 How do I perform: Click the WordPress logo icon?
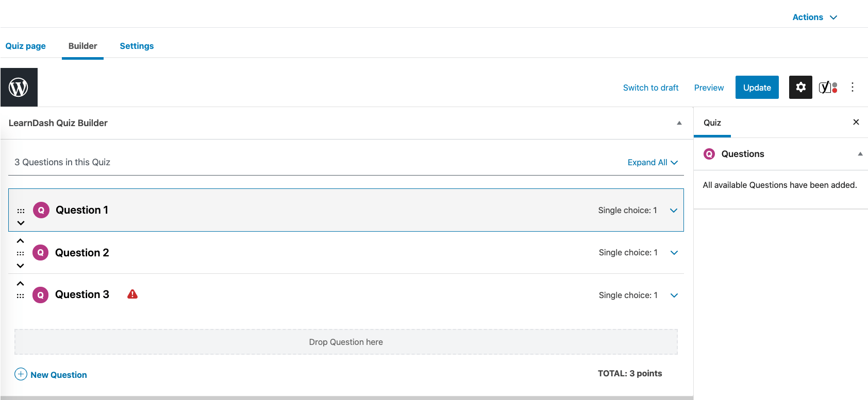coord(19,88)
